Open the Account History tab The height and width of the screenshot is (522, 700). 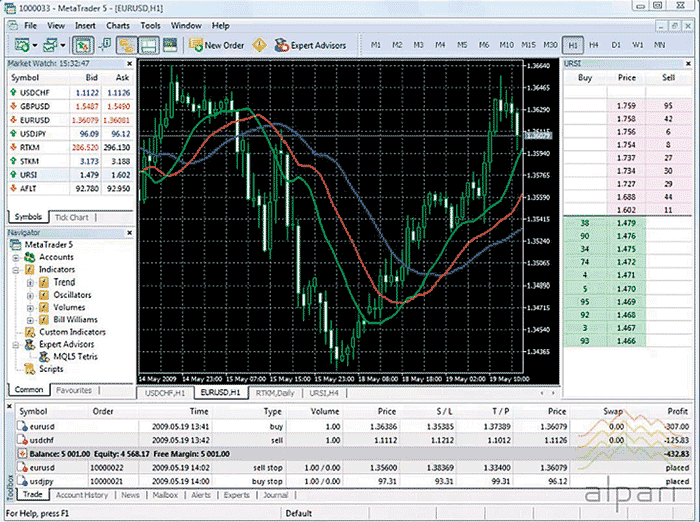(x=82, y=495)
